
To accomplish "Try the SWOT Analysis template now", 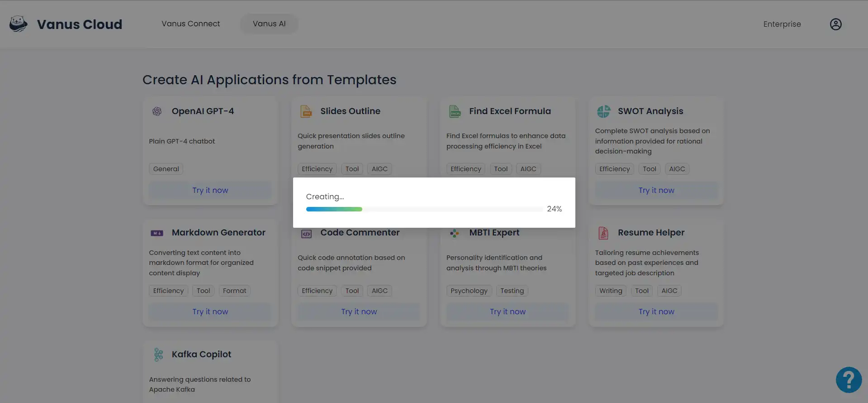I will (x=656, y=190).
